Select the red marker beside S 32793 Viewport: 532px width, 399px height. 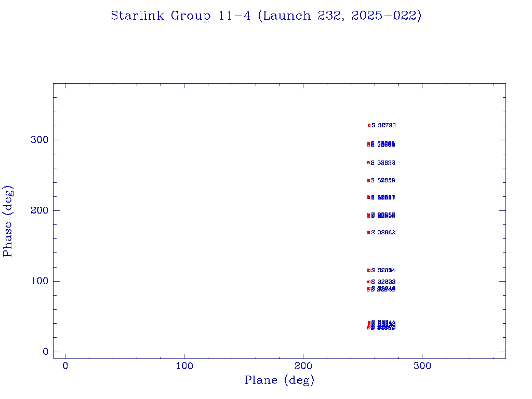369,126
